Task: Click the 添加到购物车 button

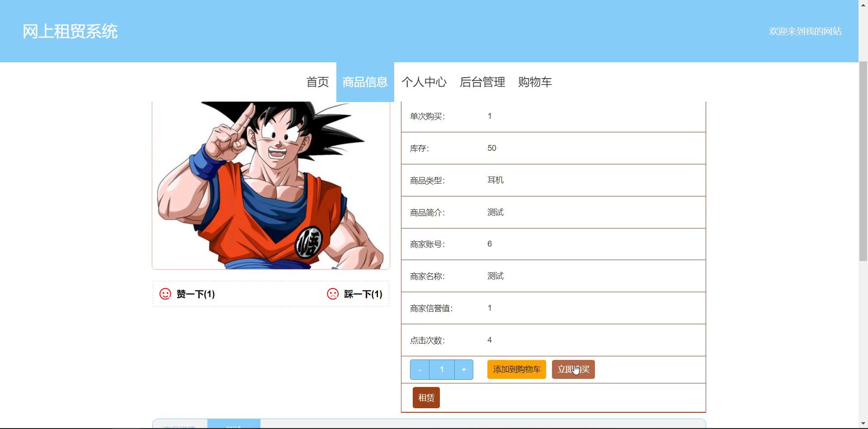Action: tap(516, 369)
